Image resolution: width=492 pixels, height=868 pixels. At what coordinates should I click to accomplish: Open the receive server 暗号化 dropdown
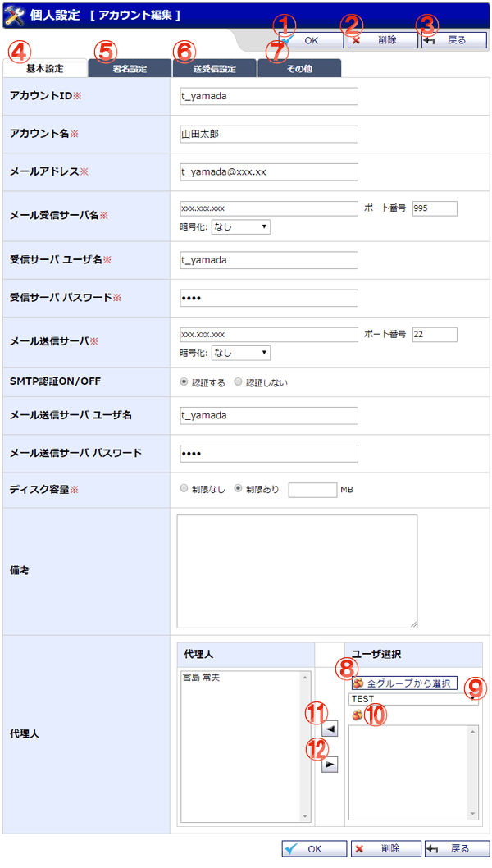click(x=241, y=227)
